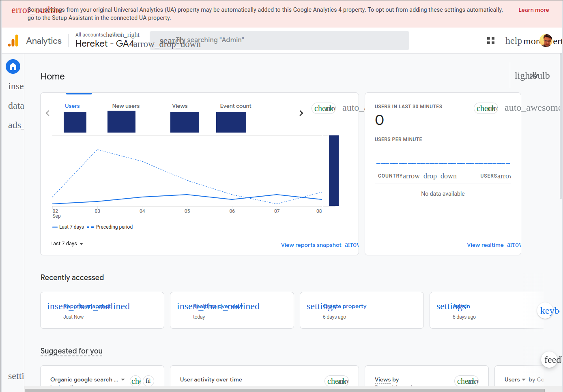The image size is (563, 392).
Task: Open the Last 7 days date range dropdown
Action: [x=67, y=244]
